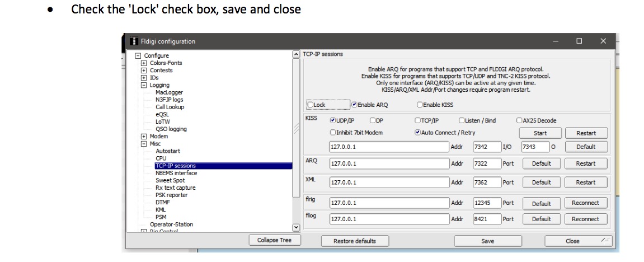Expand the Modem tree node
The width and height of the screenshot is (644, 262).
144,137
